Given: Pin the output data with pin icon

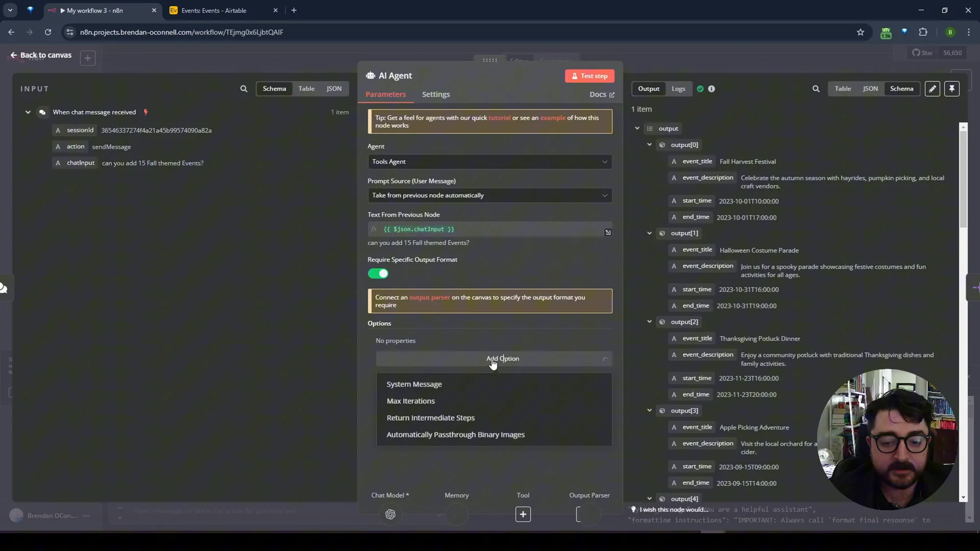Looking at the screenshot, I should pos(952,89).
